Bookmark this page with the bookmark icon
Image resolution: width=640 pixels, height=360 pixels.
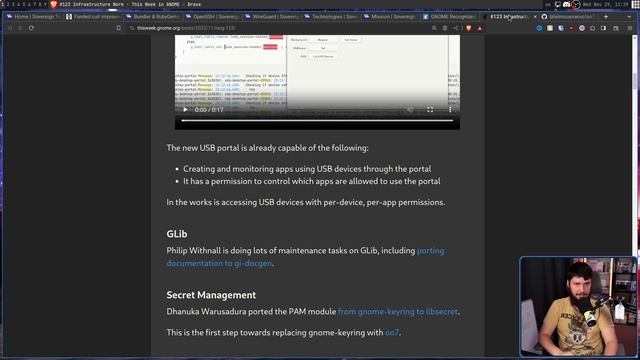tap(119, 28)
